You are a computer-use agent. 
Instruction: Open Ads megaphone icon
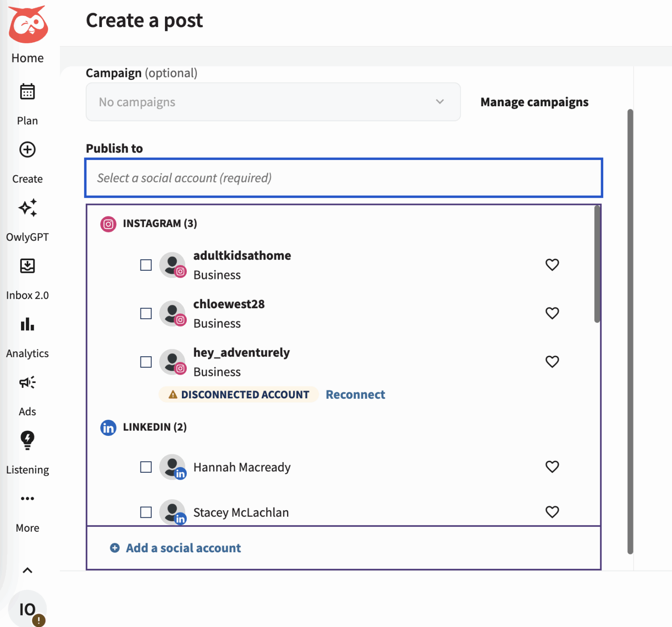coord(28,383)
